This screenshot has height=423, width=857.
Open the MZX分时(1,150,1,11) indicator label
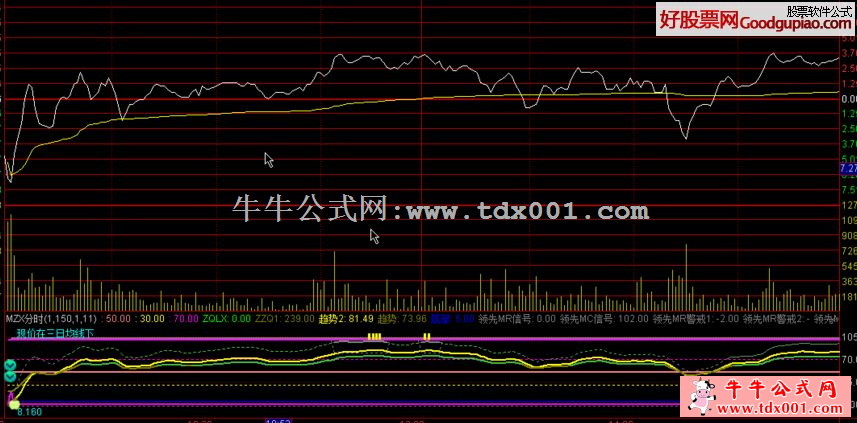[51, 319]
